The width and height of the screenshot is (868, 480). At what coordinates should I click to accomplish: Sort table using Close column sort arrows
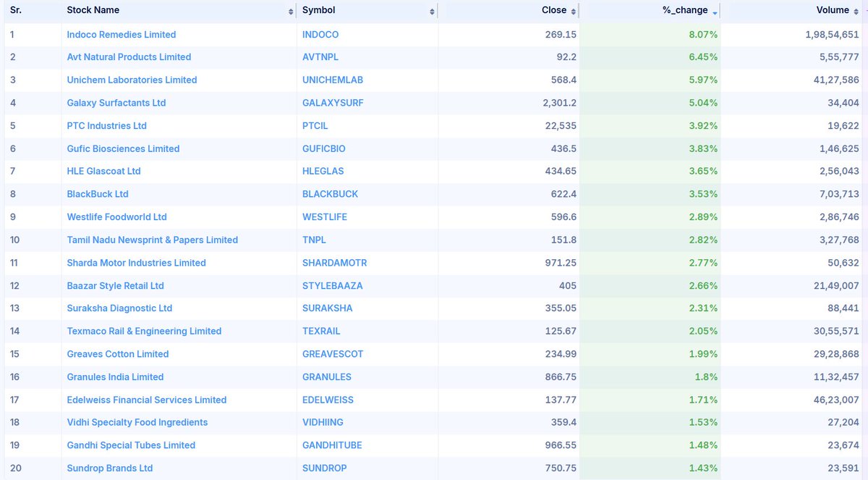coord(574,11)
